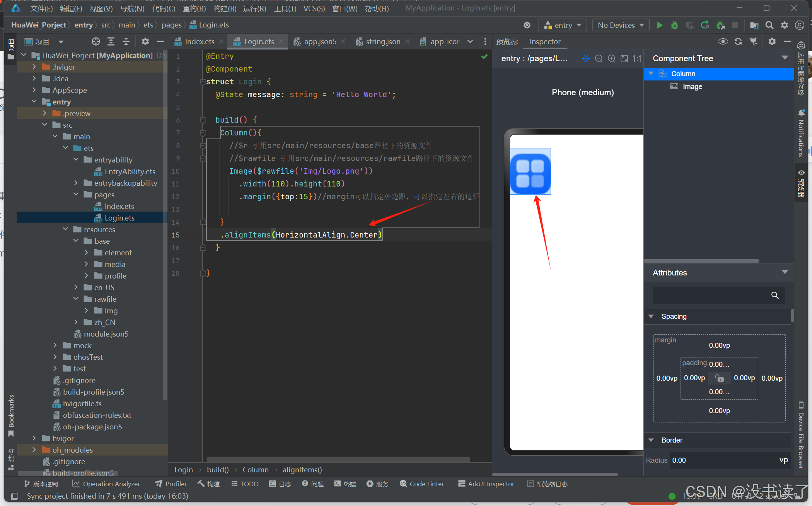Click the editor horizontal scrollbar
This screenshot has width=812, height=506.
[338, 460]
